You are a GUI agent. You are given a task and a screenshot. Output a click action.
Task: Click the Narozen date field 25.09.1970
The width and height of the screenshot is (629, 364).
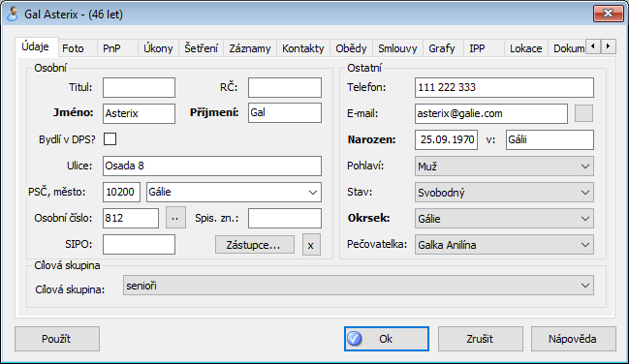click(446, 140)
